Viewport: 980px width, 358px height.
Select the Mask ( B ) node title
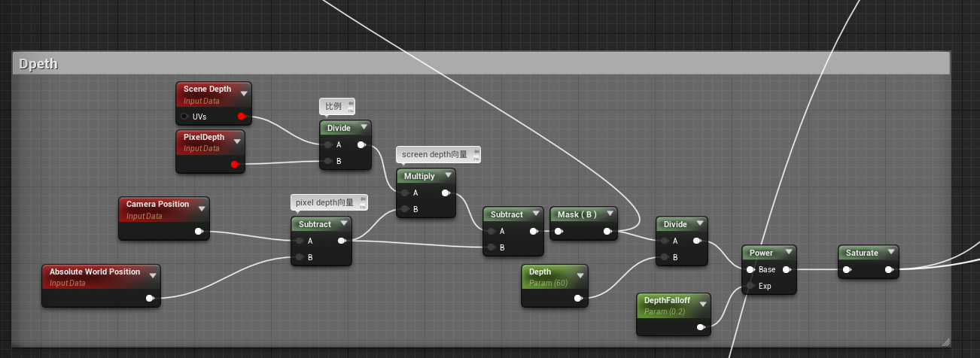(x=577, y=214)
